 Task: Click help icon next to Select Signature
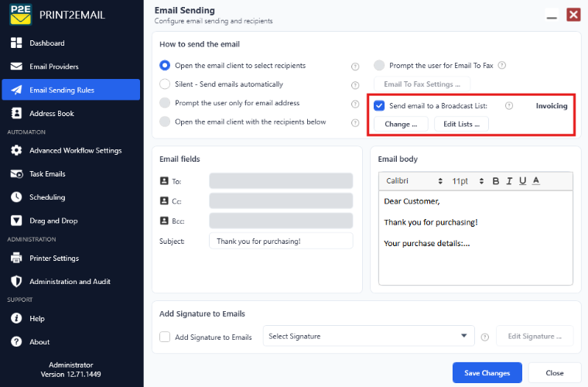(485, 337)
